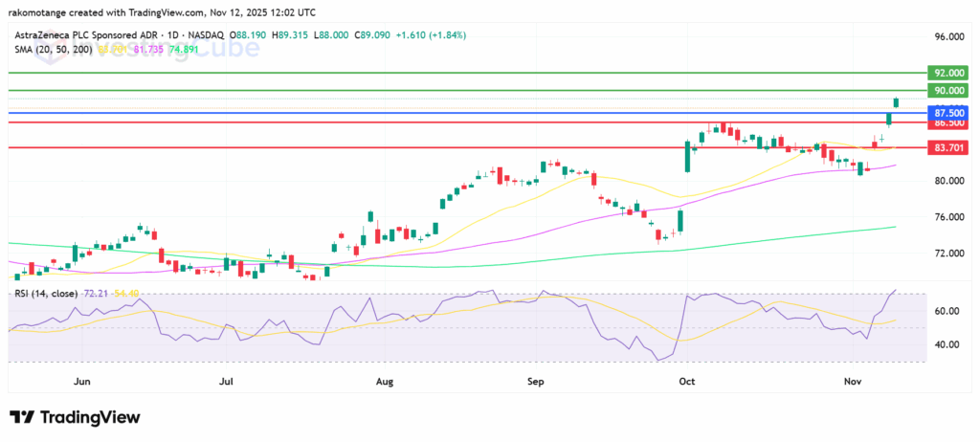Select the 92.000 green price label
Viewport: 980px width, 442px height.
click(x=948, y=73)
